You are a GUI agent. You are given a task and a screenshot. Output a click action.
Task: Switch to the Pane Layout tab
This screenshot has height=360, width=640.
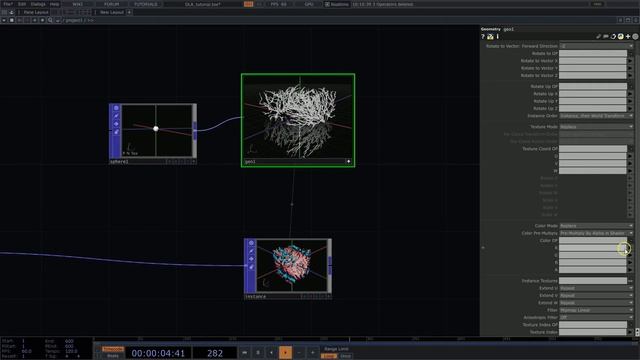[36, 12]
